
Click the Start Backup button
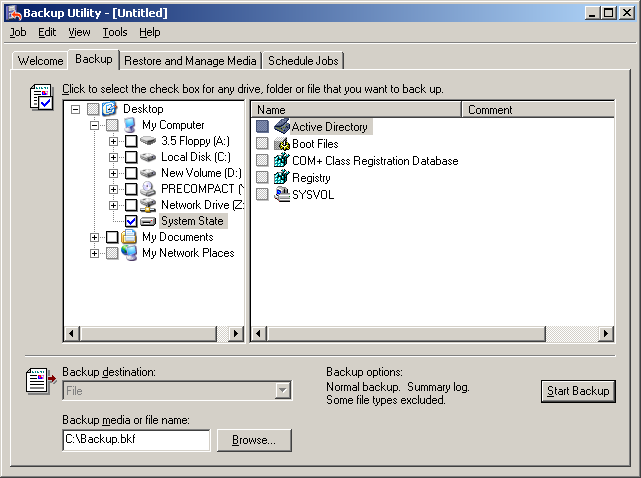click(578, 391)
